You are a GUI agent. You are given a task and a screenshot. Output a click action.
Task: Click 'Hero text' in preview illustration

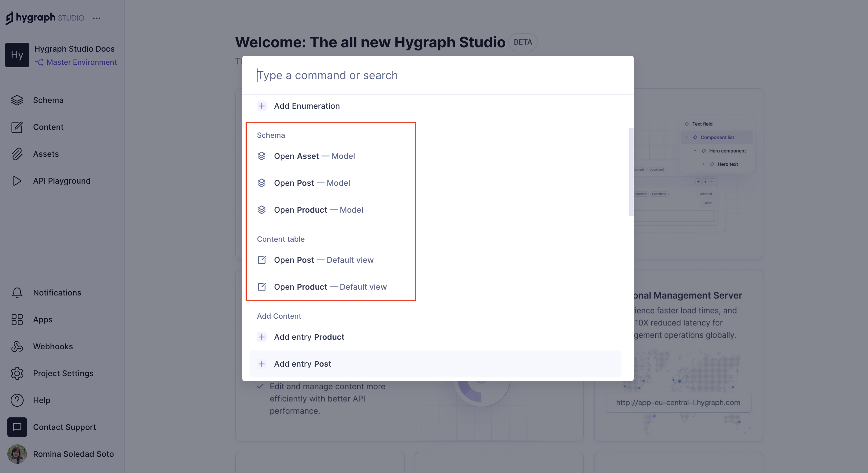tap(728, 164)
